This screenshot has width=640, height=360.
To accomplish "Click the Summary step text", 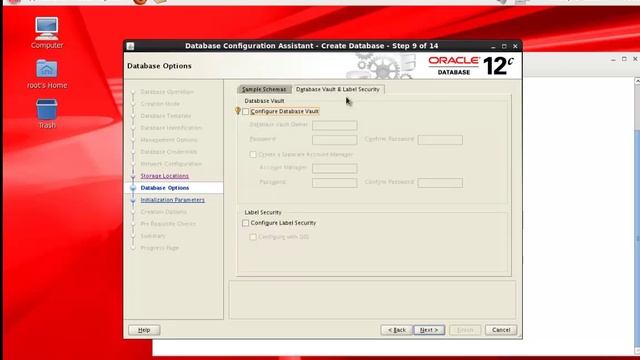I will pyautogui.click(x=153, y=236).
